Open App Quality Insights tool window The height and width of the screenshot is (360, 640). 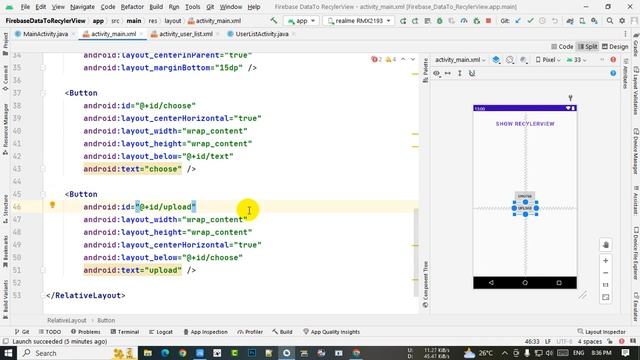[x=331, y=332]
